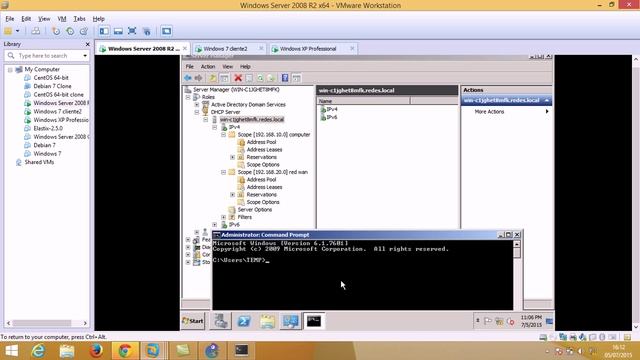Open power dropdown arrow in VMware toolbar
The width and height of the screenshot is (640, 360).
(x=18, y=31)
